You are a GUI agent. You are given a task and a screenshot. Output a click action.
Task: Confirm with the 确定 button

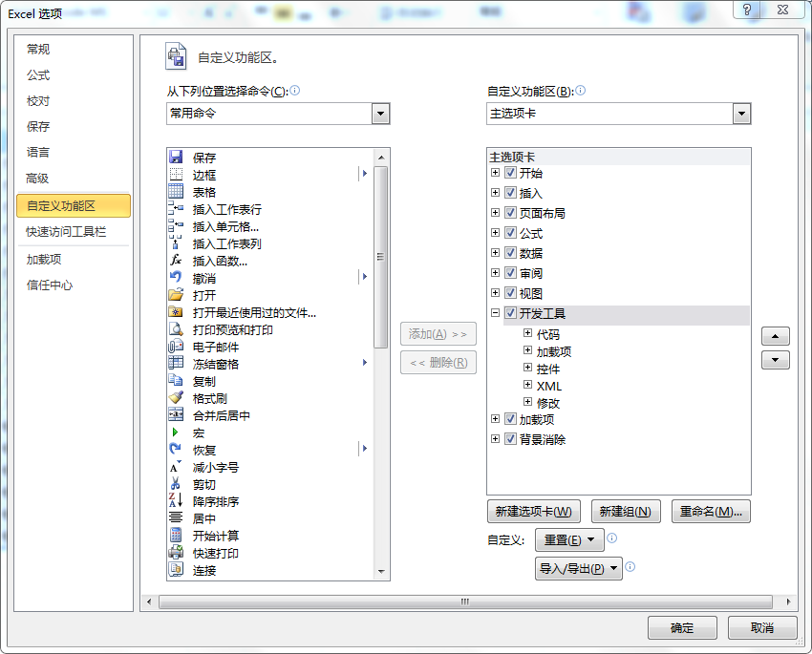point(682,628)
